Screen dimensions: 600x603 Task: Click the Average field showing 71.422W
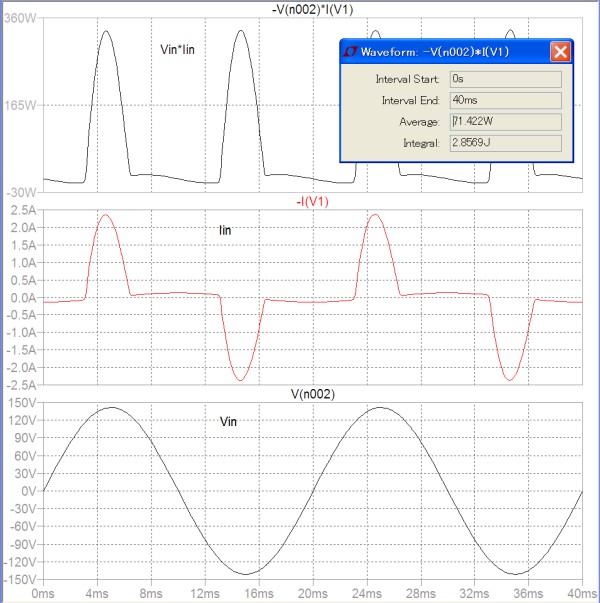[505, 122]
